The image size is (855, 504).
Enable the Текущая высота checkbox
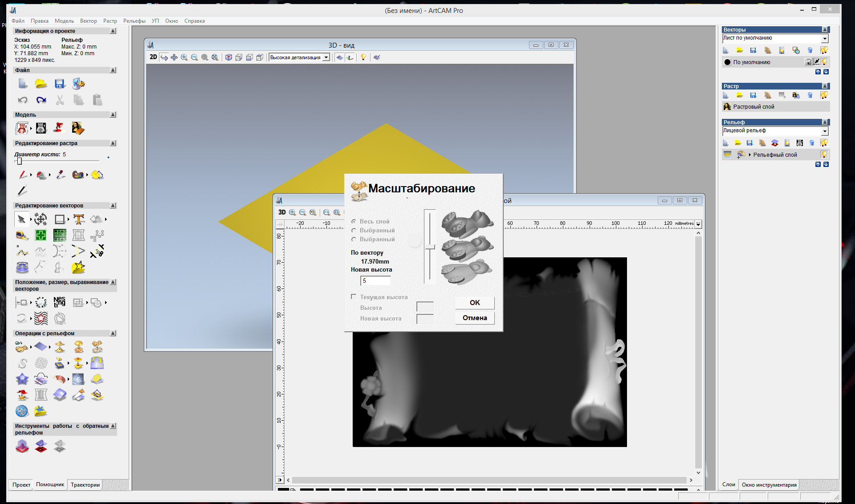pos(354,297)
